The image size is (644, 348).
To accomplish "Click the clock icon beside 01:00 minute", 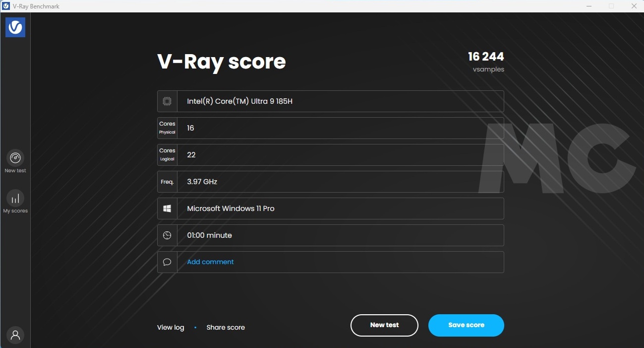I will coord(167,235).
